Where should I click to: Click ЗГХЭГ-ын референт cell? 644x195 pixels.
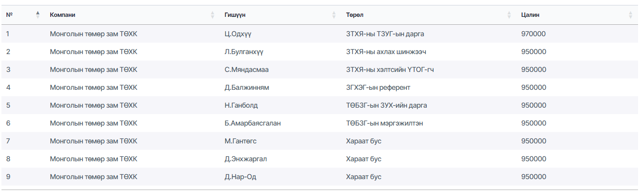coord(378,87)
